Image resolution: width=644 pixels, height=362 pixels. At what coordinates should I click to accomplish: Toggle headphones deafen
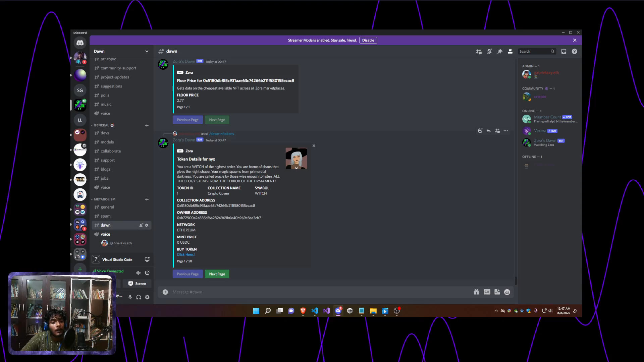[139, 297]
